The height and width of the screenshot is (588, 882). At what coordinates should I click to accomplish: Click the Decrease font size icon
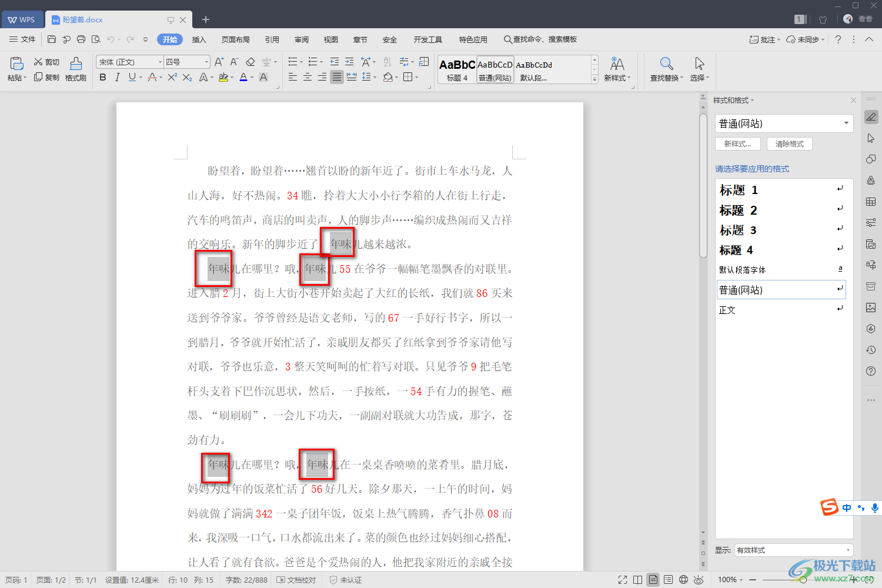coord(234,62)
